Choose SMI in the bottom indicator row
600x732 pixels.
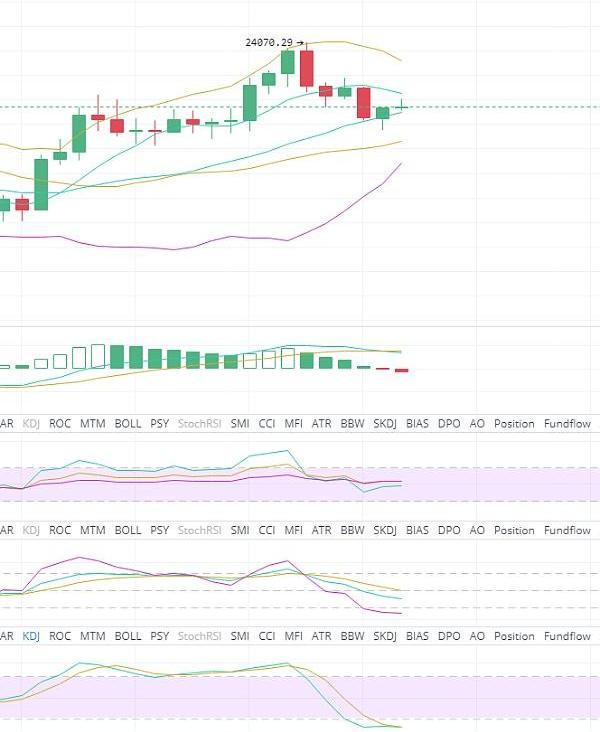240,636
